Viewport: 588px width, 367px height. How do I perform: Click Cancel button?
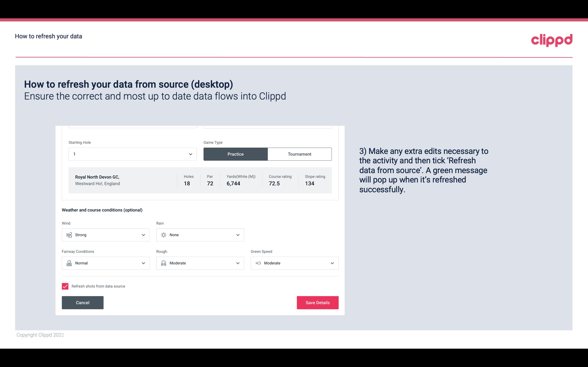pyautogui.click(x=83, y=302)
